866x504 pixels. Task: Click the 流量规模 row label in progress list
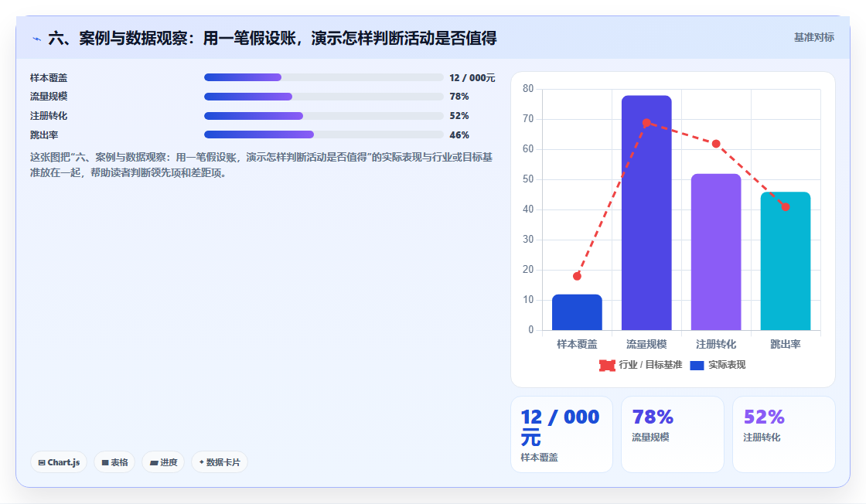(49, 97)
